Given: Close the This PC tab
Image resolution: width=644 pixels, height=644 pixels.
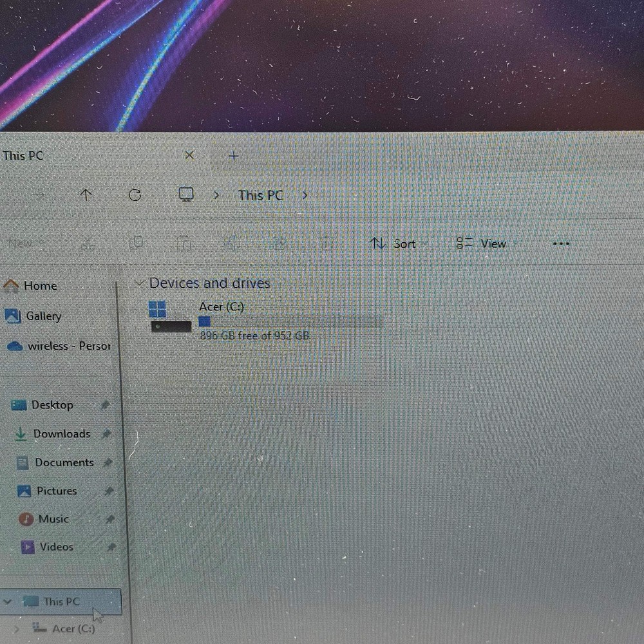Looking at the screenshot, I should (x=189, y=155).
